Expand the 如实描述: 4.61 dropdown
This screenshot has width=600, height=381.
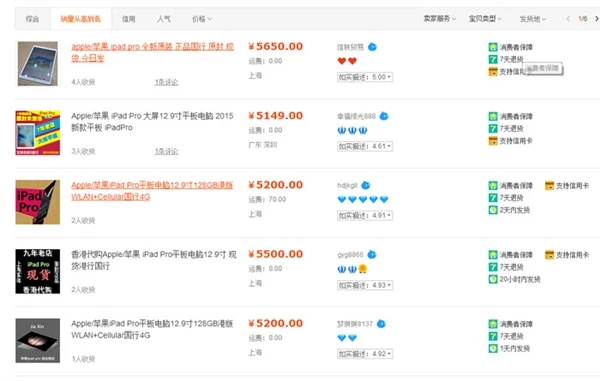(x=365, y=146)
